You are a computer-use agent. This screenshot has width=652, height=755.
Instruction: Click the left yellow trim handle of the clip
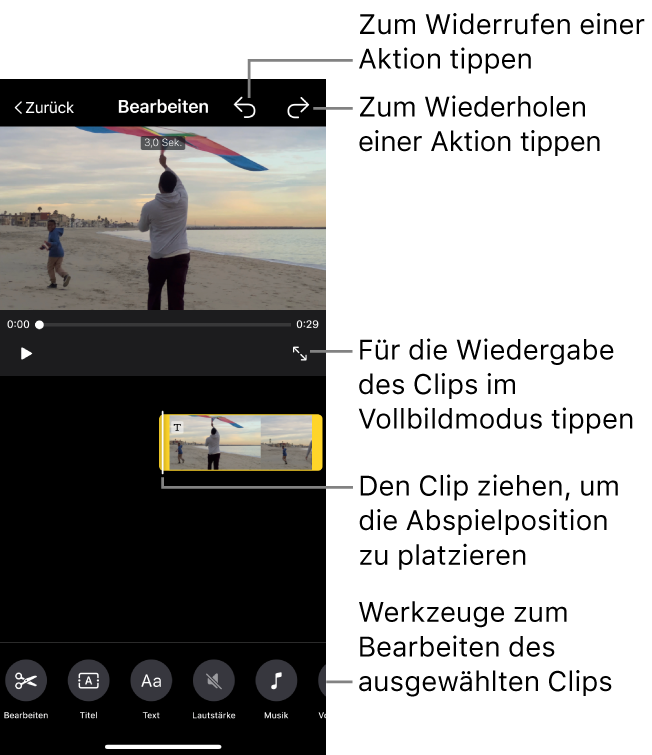(164, 443)
